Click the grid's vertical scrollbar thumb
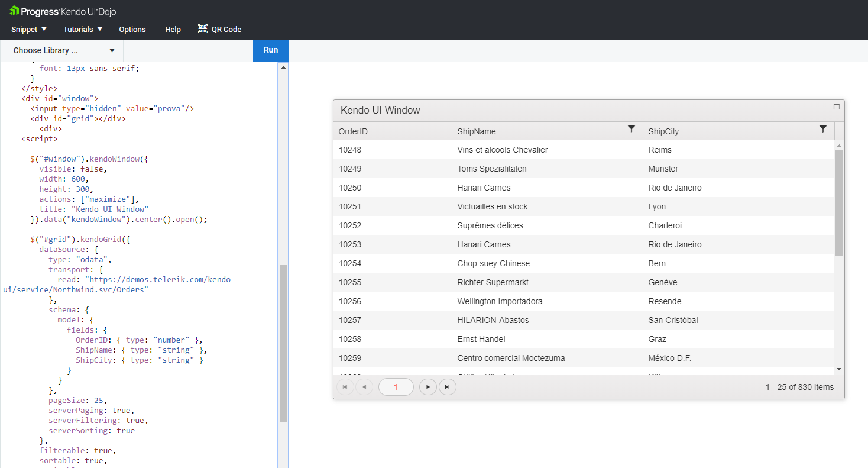The width and height of the screenshot is (868, 468). pos(839,202)
